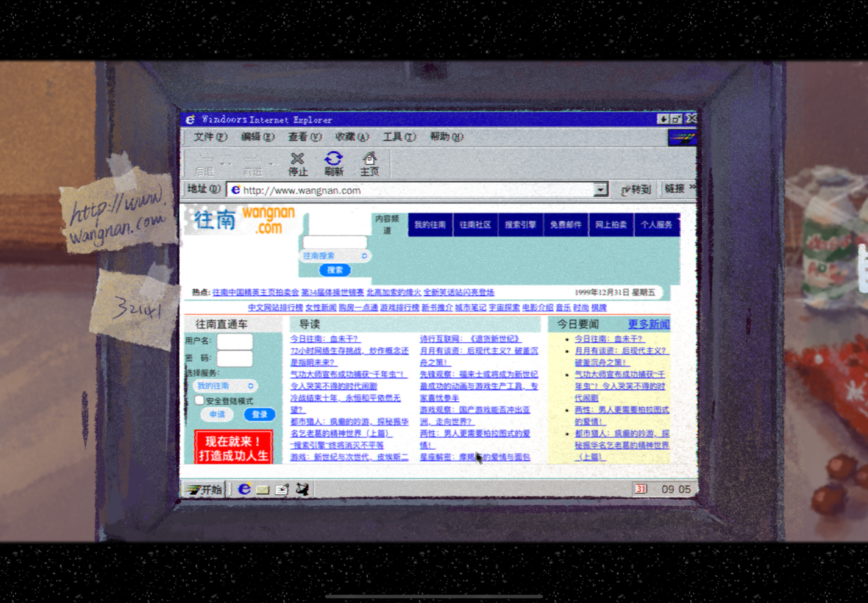Screen dimensions: 868x603
Task: Click the 用户名 username input field
Action: tap(235, 341)
